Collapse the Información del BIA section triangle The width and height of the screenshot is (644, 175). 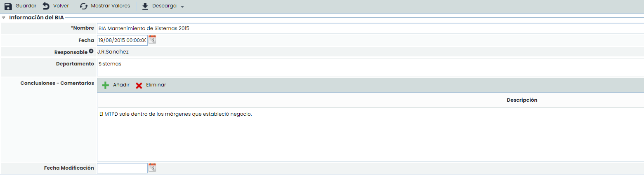point(4,18)
